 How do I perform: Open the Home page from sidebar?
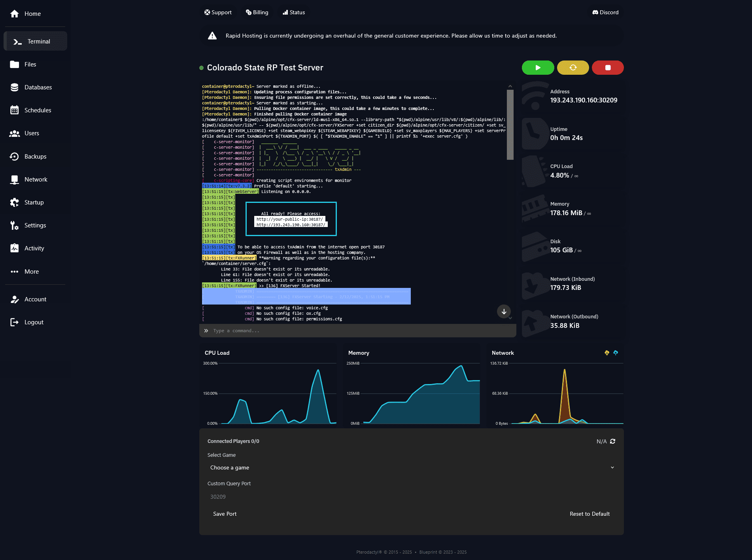pyautogui.click(x=35, y=14)
